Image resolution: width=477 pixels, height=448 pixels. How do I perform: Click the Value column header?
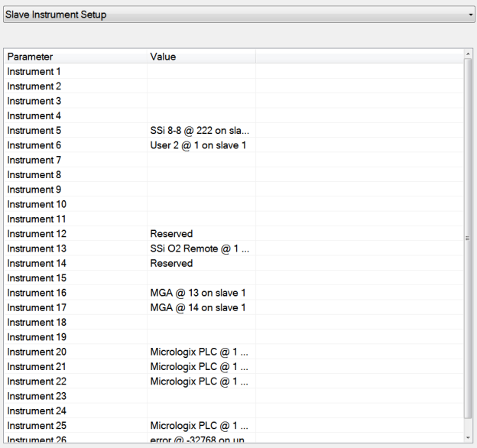(201, 57)
